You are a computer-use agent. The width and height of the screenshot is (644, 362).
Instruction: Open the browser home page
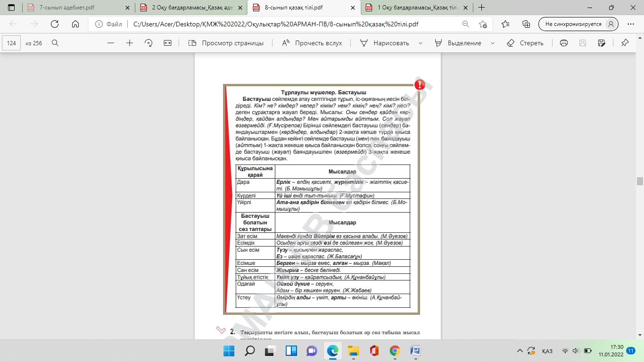click(75, 25)
